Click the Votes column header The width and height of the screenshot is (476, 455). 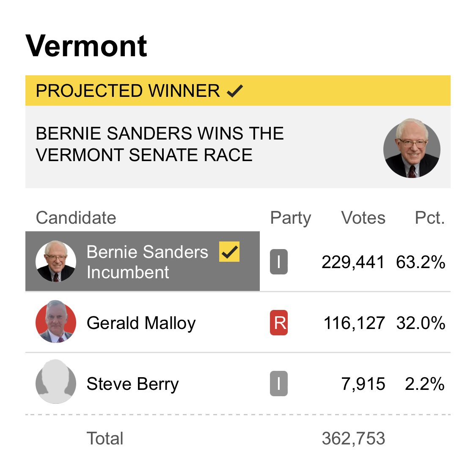(363, 218)
